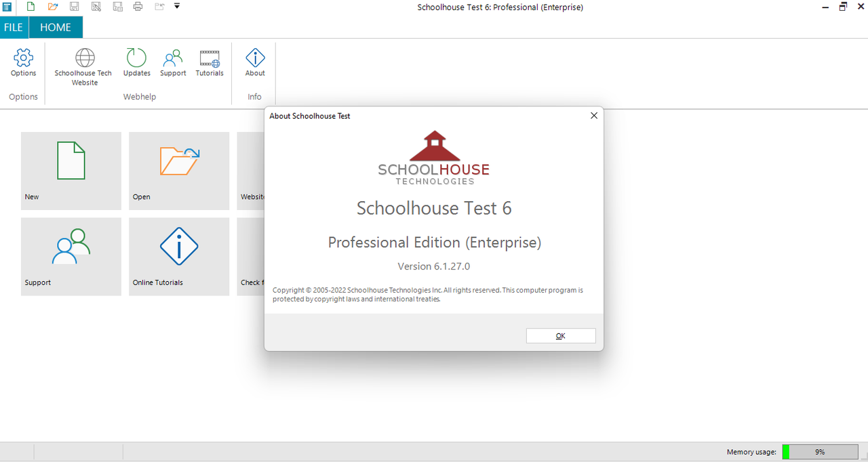Click the Updates refresh icon

pyautogui.click(x=136, y=58)
